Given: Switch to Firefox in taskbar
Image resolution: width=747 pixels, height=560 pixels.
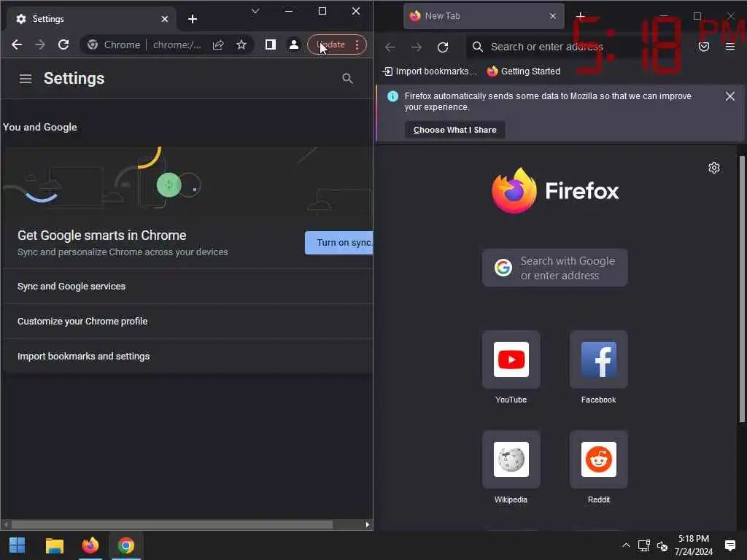Looking at the screenshot, I should (x=90, y=545).
